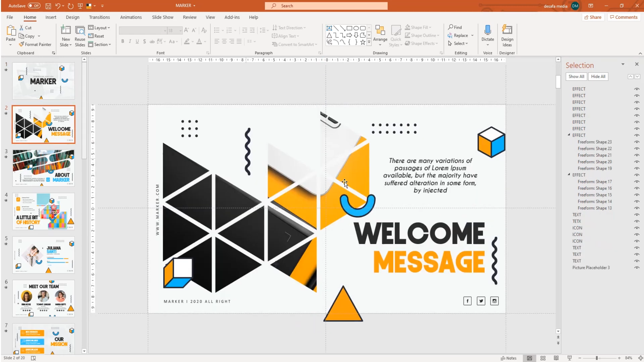Collapse the EFFECT group containing Shape 23
The image size is (644, 362).
tap(569, 135)
